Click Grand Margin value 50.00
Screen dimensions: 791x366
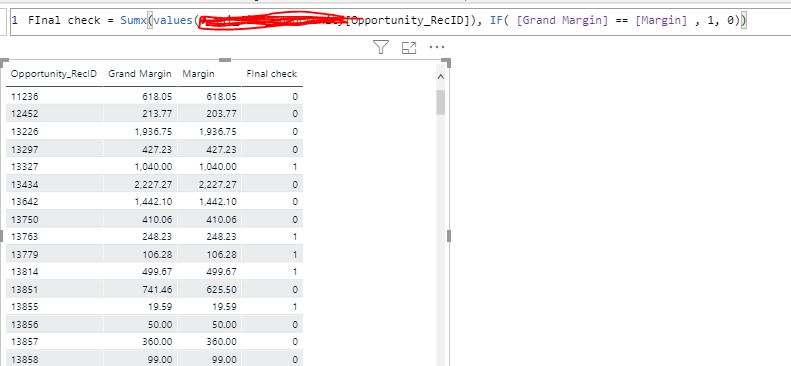pyautogui.click(x=159, y=324)
